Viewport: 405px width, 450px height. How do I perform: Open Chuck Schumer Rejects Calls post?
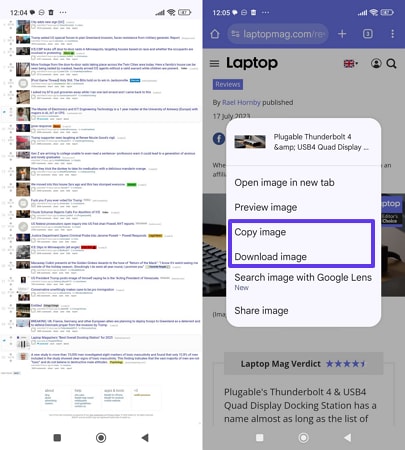point(65,212)
